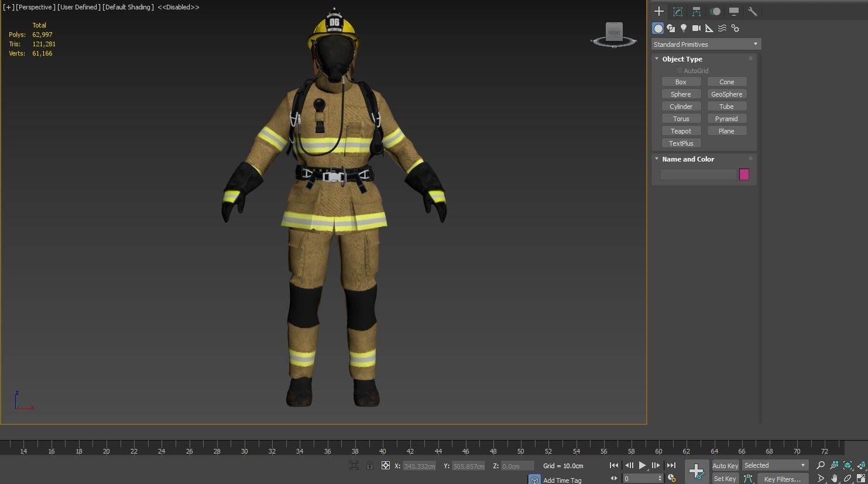The image size is (868, 484).
Task: Toggle Maximize Viewport icon
Action: pyautogui.click(x=861, y=479)
